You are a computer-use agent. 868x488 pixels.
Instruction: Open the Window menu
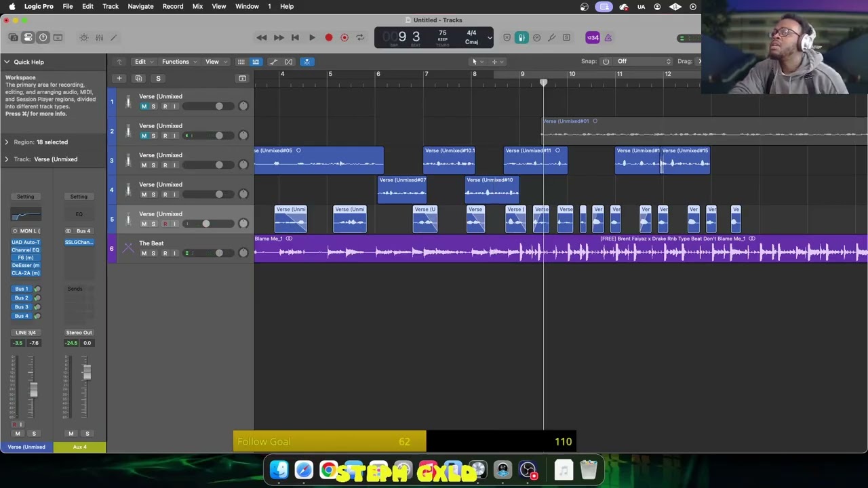[247, 6]
